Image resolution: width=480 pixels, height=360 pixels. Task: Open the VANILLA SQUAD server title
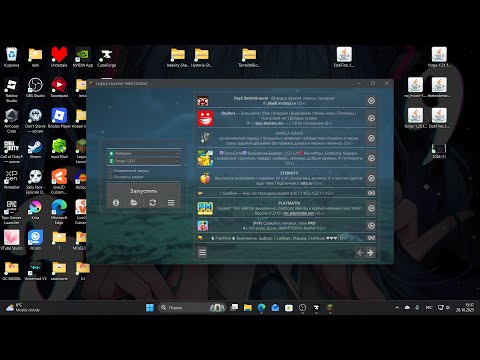point(289,133)
